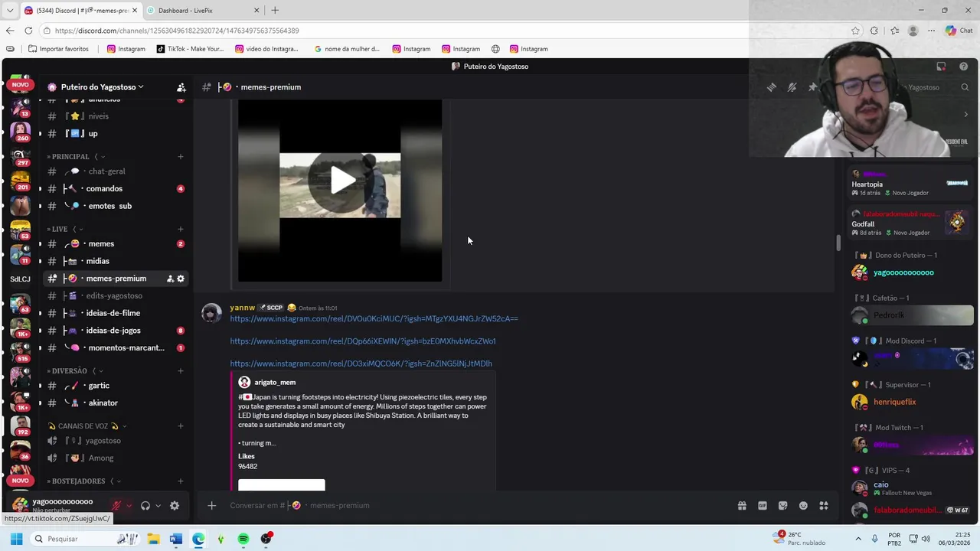Open the comandos channel
Viewport: 980px width, 551px height.
coord(104,188)
